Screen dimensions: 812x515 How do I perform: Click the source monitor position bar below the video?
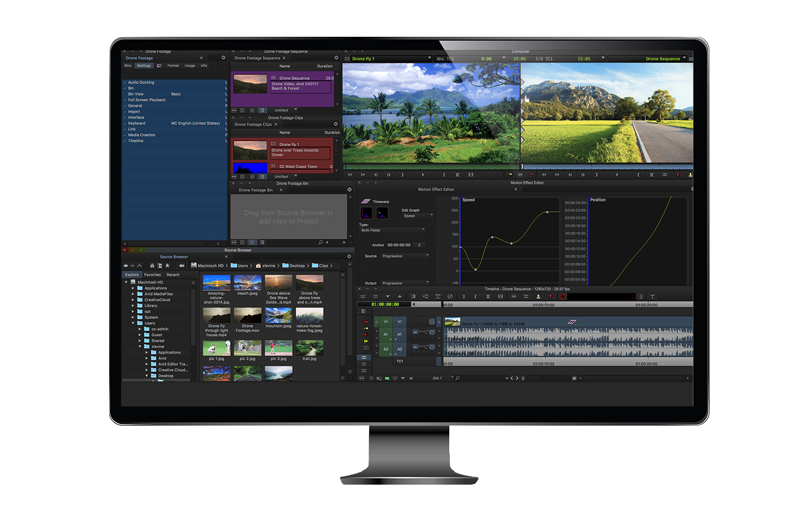431,167
